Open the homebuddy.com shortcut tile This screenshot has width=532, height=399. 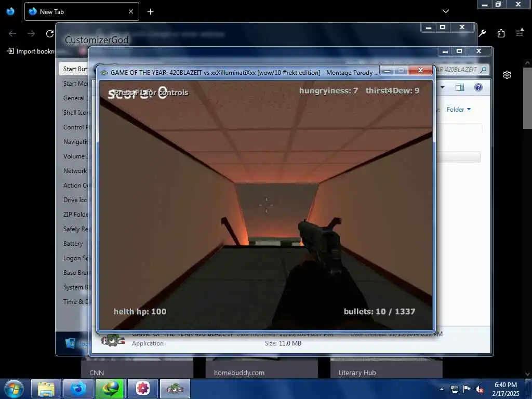(x=262, y=369)
